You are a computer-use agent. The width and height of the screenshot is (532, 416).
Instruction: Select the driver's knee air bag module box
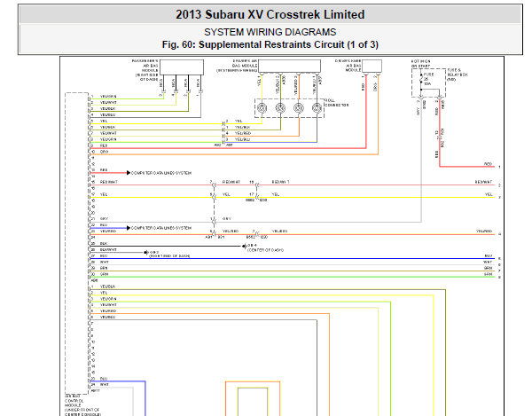pos(372,67)
